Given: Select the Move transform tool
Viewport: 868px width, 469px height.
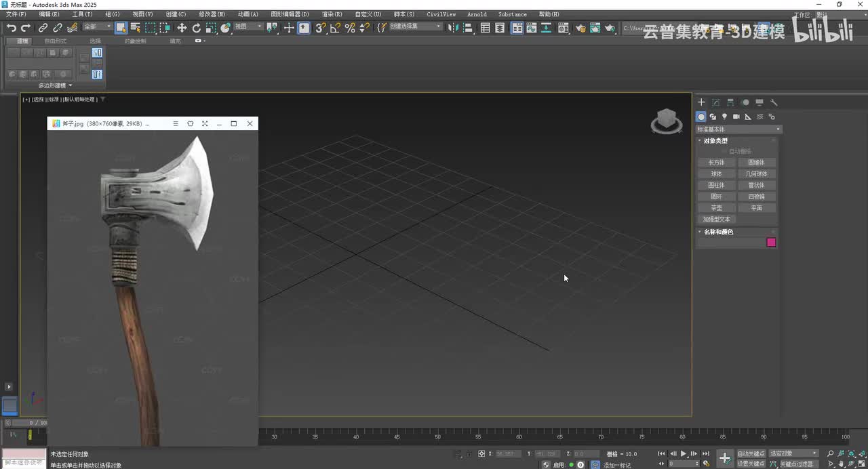Looking at the screenshot, I should pos(182,28).
